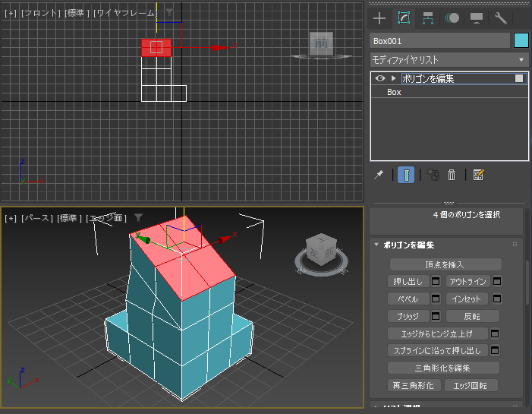Open the [ワイヤフレーム] display menu

pyautogui.click(x=125, y=13)
